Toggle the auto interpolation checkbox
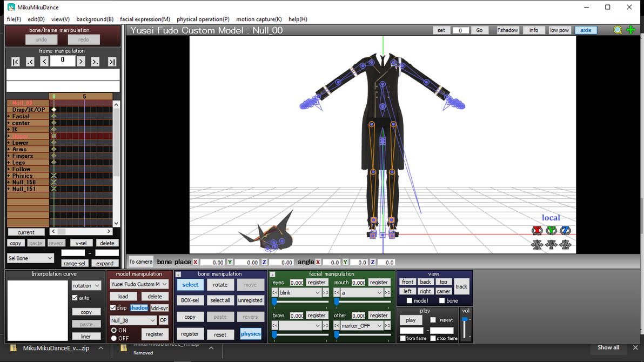 tap(75, 298)
